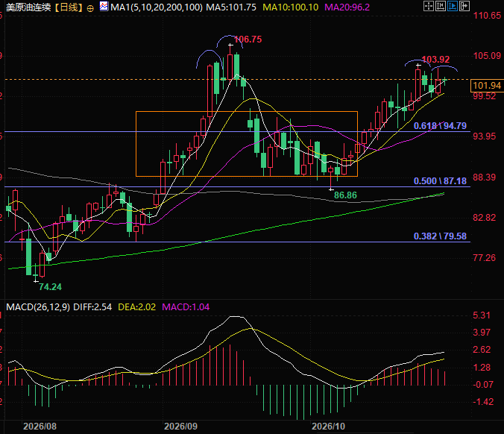Click the 2026/10 date axis label
The width and height of the screenshot is (504, 434).
329,427
